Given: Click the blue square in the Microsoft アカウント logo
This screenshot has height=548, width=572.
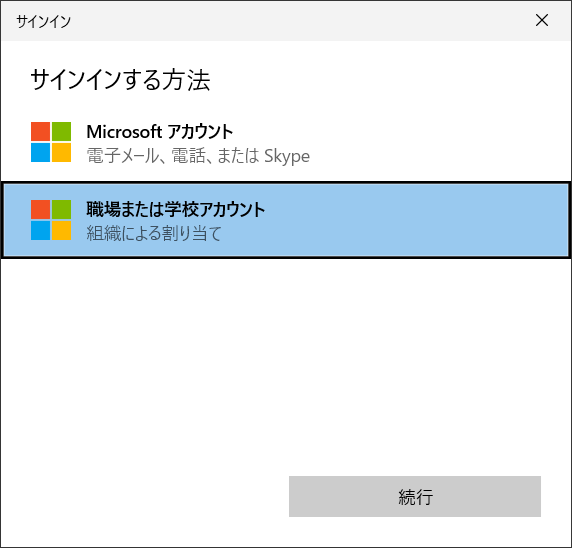Looking at the screenshot, I should pos(40,152).
